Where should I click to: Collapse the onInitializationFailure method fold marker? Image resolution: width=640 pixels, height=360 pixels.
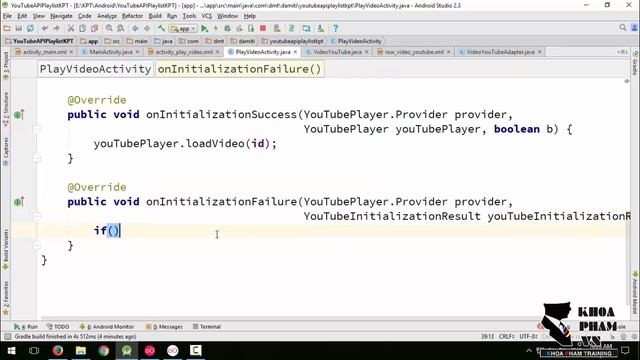[37, 216]
